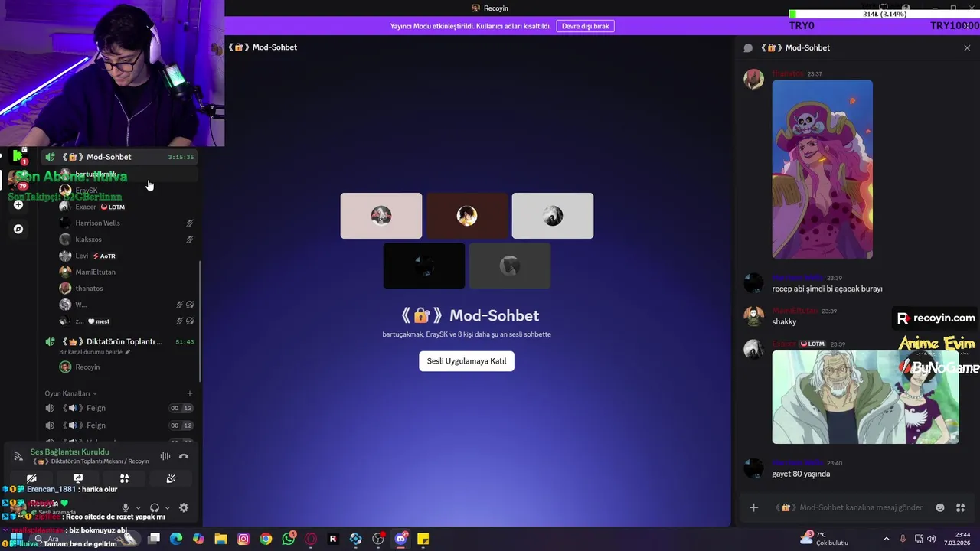Open Opera browser from the taskbar
The height and width of the screenshot is (551, 980).
pos(311,539)
